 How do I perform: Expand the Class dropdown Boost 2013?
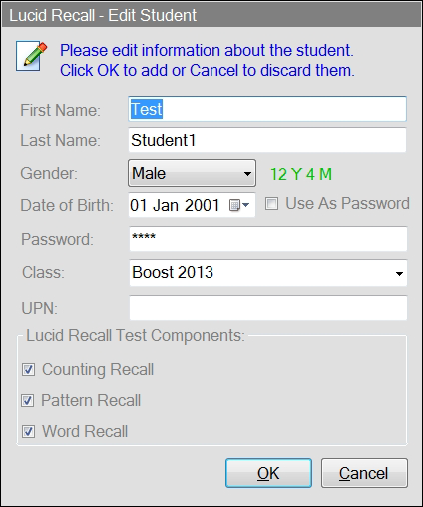tap(268, 273)
